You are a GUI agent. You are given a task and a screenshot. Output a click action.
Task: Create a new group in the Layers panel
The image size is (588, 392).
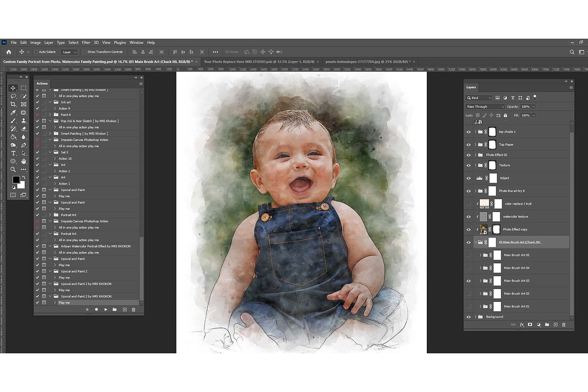pyautogui.click(x=547, y=324)
